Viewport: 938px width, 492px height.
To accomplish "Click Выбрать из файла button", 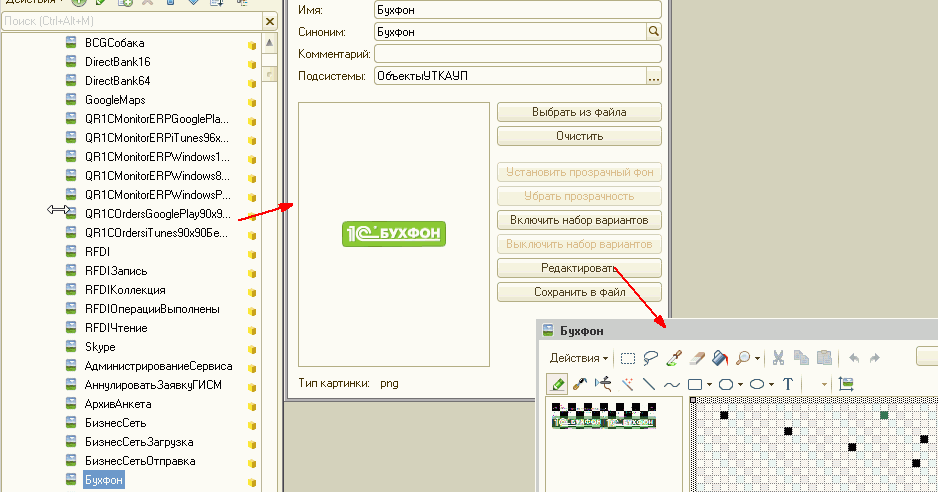I will (x=579, y=112).
